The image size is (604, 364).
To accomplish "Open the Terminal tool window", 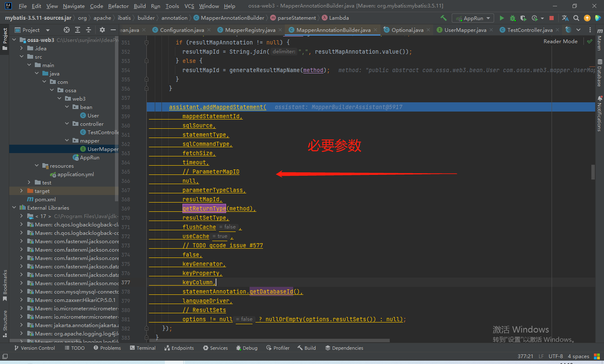I will click(x=143, y=348).
